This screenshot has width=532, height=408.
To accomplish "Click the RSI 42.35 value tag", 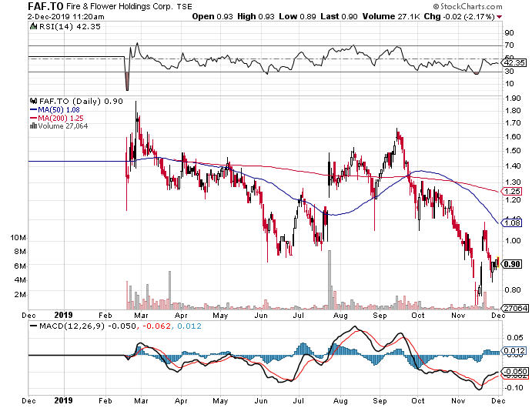I will [515, 63].
